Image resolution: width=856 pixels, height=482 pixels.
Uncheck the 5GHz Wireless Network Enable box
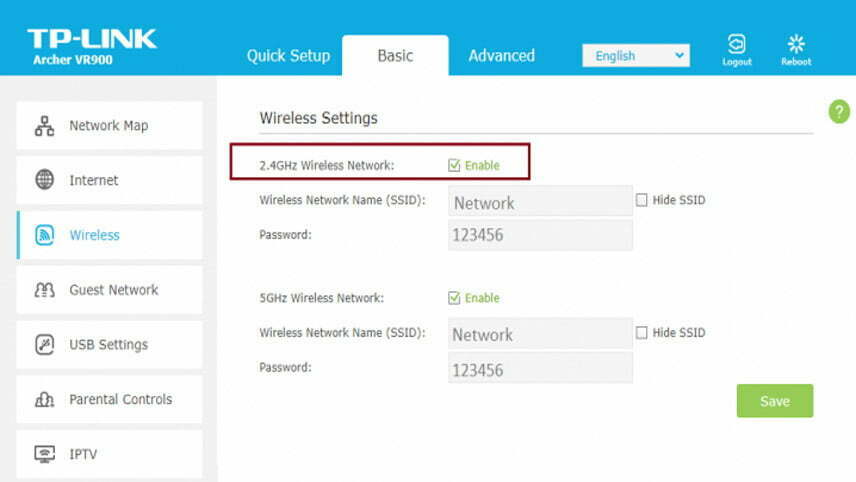pos(454,297)
